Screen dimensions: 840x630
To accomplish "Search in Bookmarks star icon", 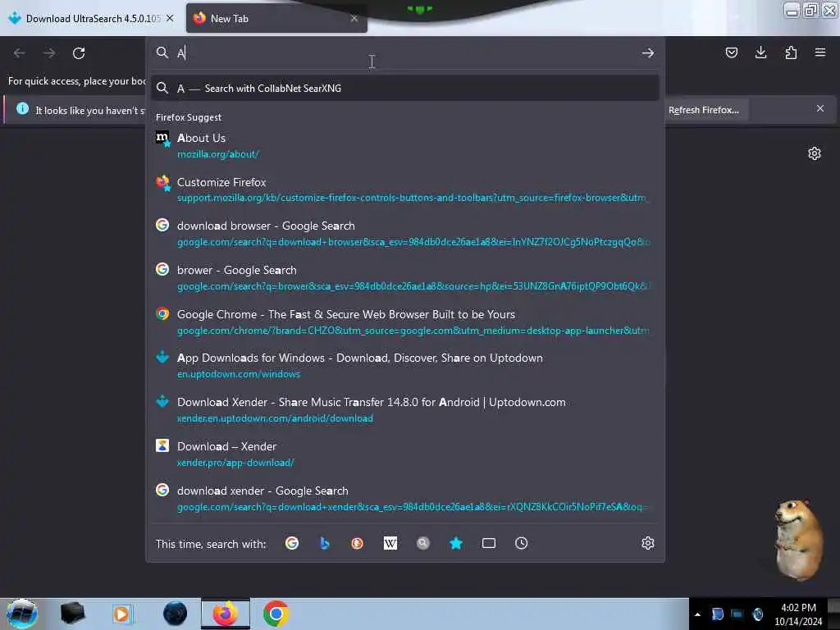I will [x=456, y=543].
